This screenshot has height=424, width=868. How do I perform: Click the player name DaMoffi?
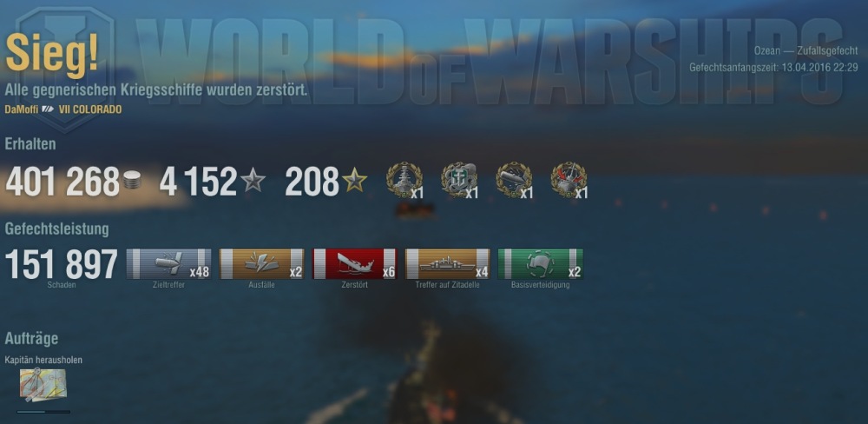[22, 109]
